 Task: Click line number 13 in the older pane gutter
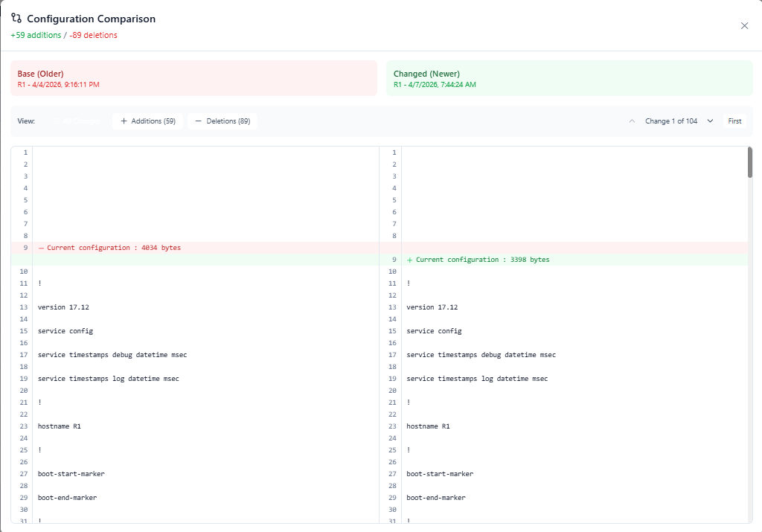24,307
